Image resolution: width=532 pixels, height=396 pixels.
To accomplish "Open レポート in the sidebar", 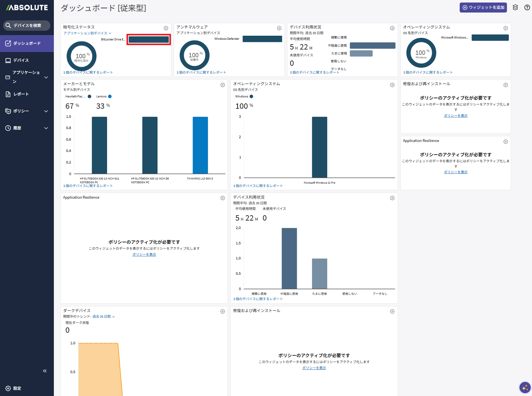I will (x=21, y=94).
